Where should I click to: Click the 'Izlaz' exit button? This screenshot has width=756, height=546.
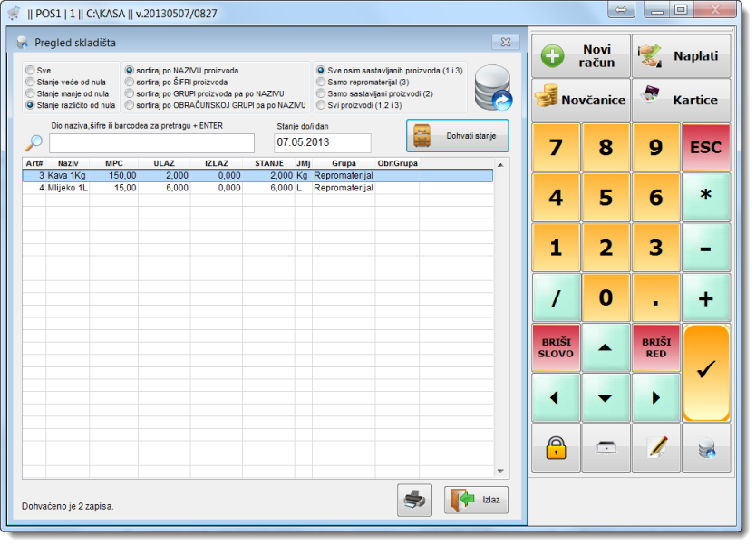coord(476,500)
